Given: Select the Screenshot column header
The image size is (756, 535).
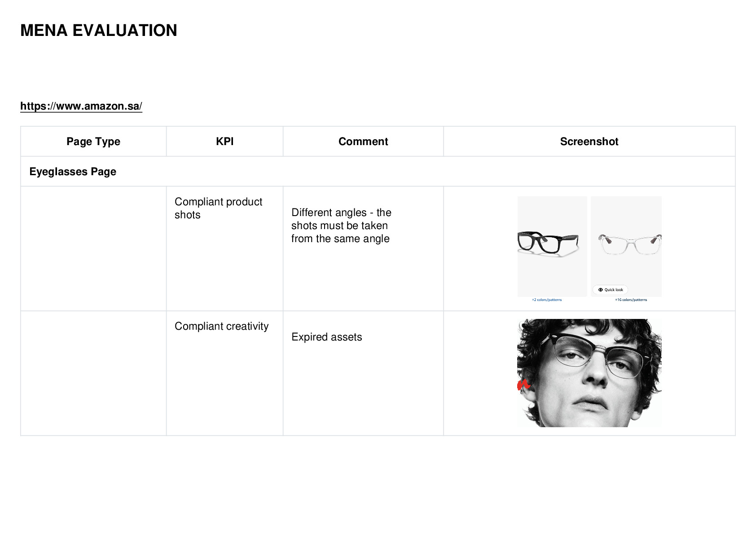Looking at the screenshot, I should click(x=589, y=141).
